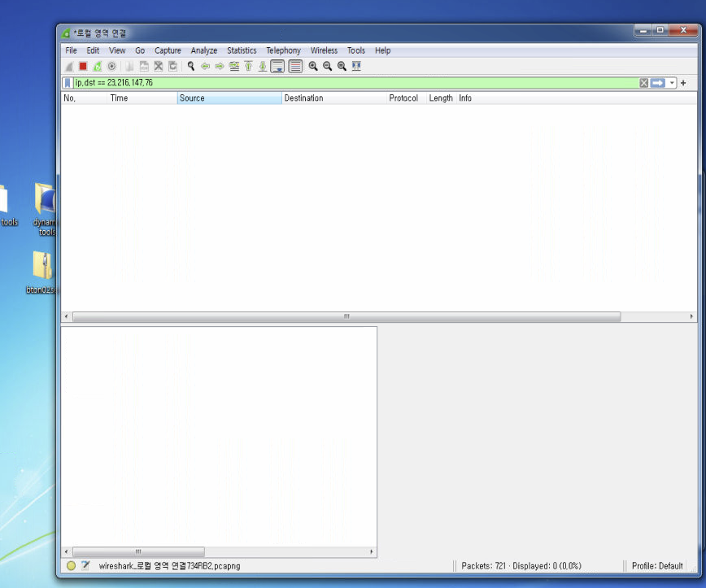Click the resize columns to fit content icon

point(356,67)
